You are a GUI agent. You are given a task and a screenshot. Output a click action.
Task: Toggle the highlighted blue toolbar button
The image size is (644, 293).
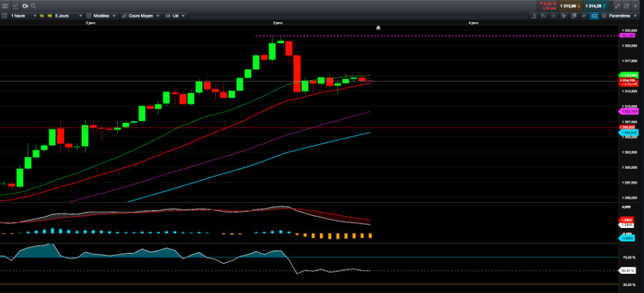(594, 16)
